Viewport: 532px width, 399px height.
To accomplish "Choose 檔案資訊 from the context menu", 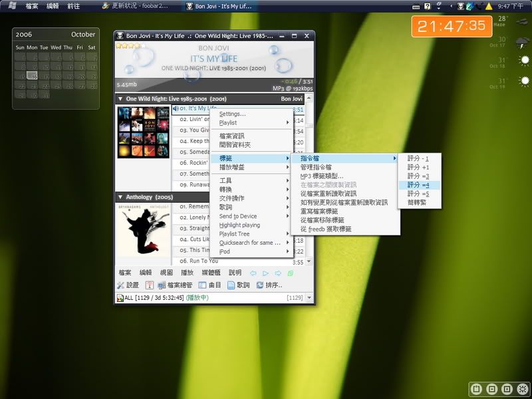I will 252,136.
